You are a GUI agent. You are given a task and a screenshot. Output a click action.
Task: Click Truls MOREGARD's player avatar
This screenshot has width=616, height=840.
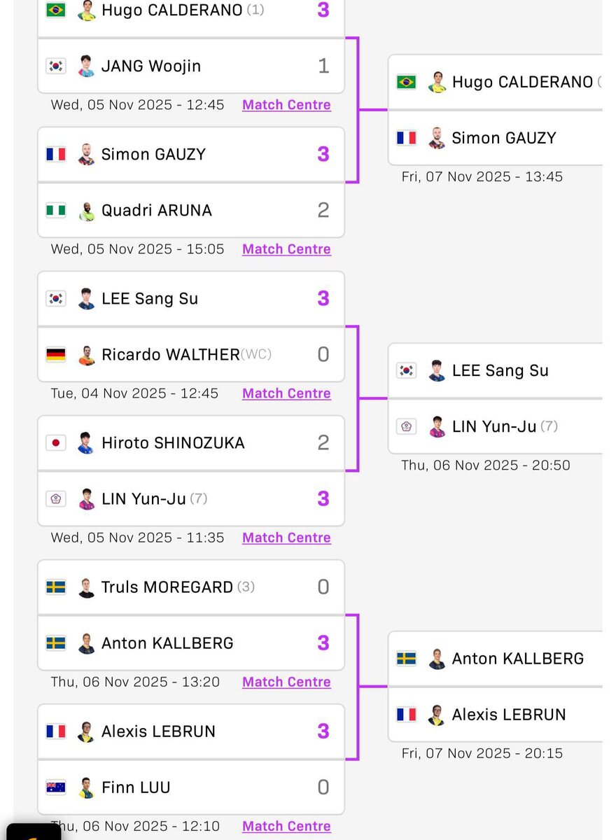(86, 587)
